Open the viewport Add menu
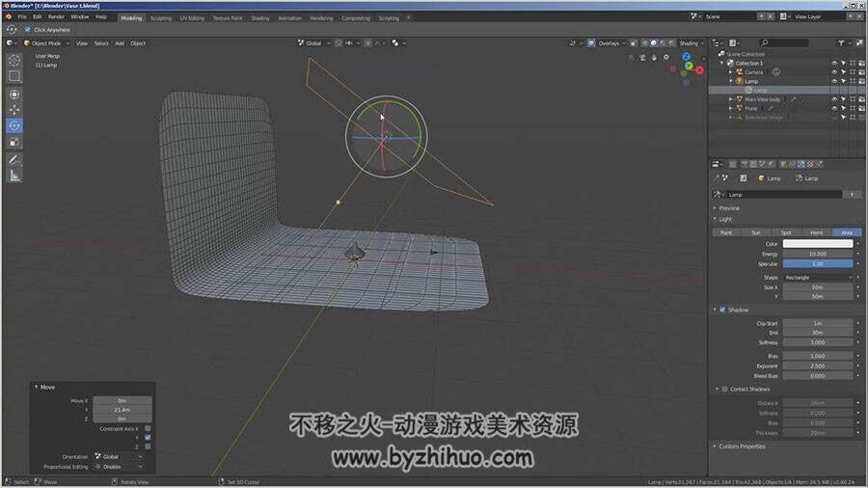Viewport: 868px width, 488px height. (x=120, y=42)
